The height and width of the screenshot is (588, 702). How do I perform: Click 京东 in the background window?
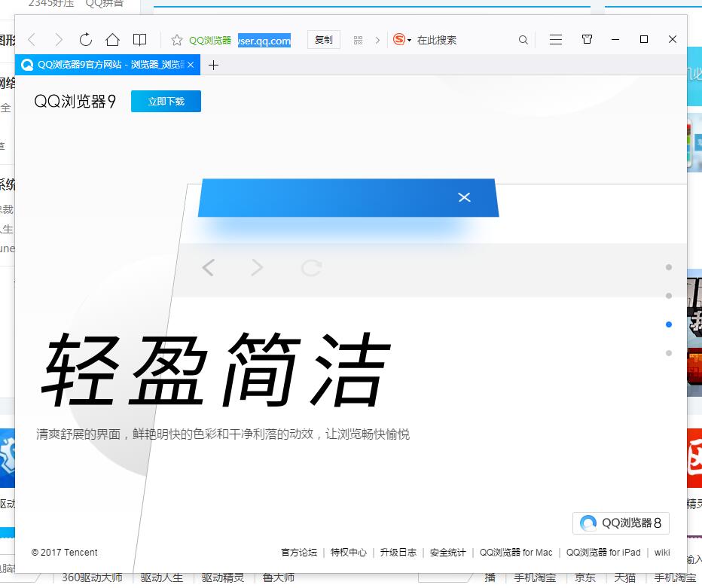(x=585, y=577)
